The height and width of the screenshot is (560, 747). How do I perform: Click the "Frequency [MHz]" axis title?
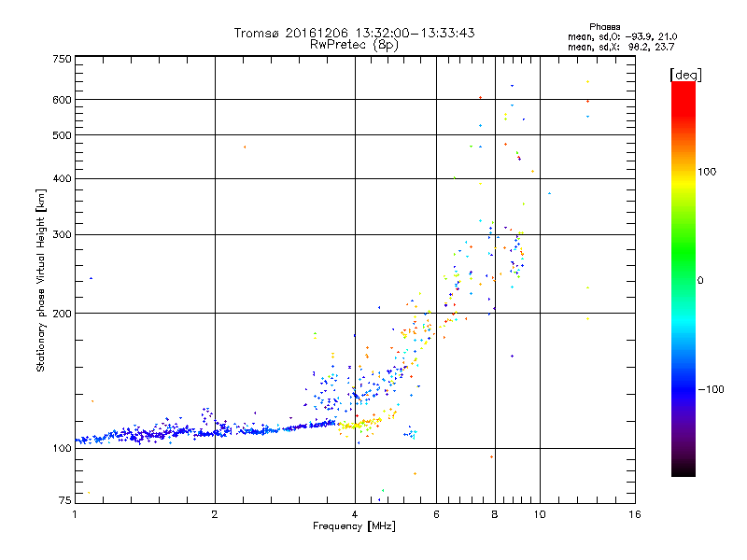(354, 526)
